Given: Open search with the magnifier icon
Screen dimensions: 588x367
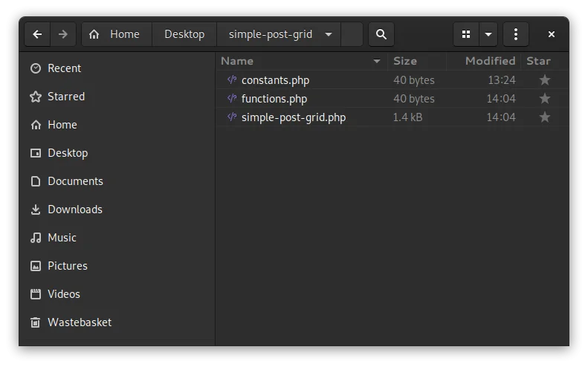Looking at the screenshot, I should click(x=381, y=34).
